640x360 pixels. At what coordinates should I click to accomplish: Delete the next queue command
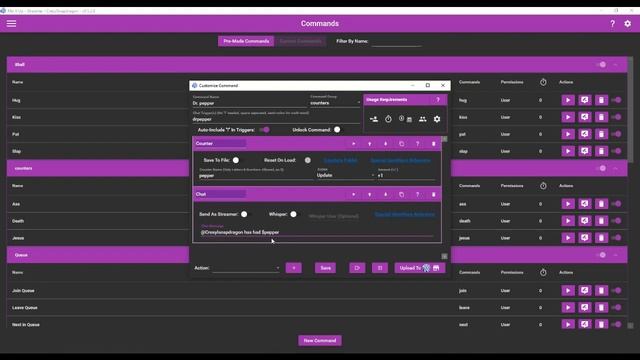click(x=601, y=324)
